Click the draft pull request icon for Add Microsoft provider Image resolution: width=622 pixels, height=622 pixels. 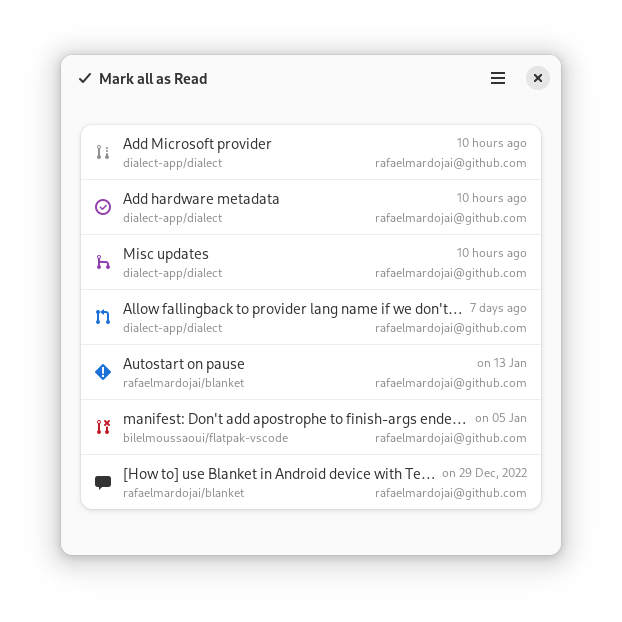(x=103, y=152)
